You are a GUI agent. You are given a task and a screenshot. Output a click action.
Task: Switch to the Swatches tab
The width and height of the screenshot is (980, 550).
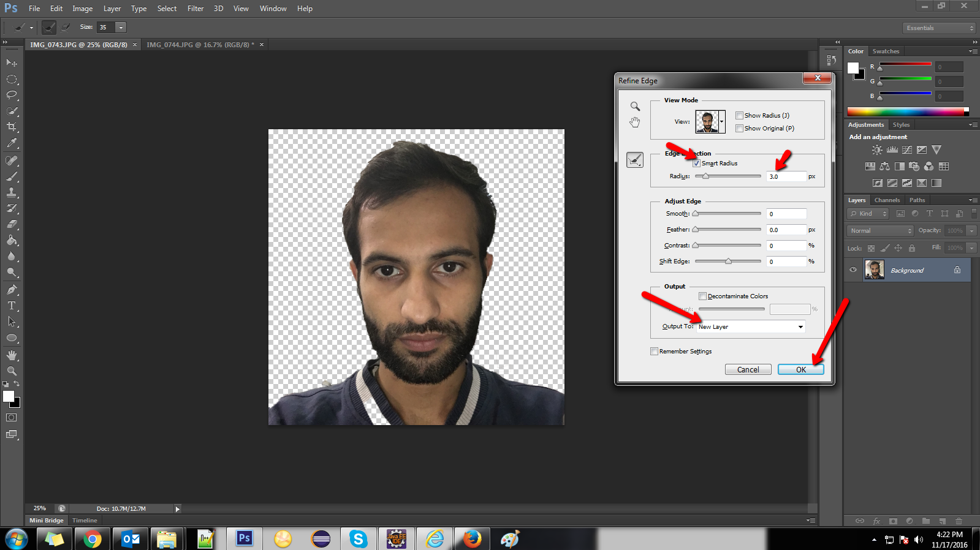pos(886,51)
